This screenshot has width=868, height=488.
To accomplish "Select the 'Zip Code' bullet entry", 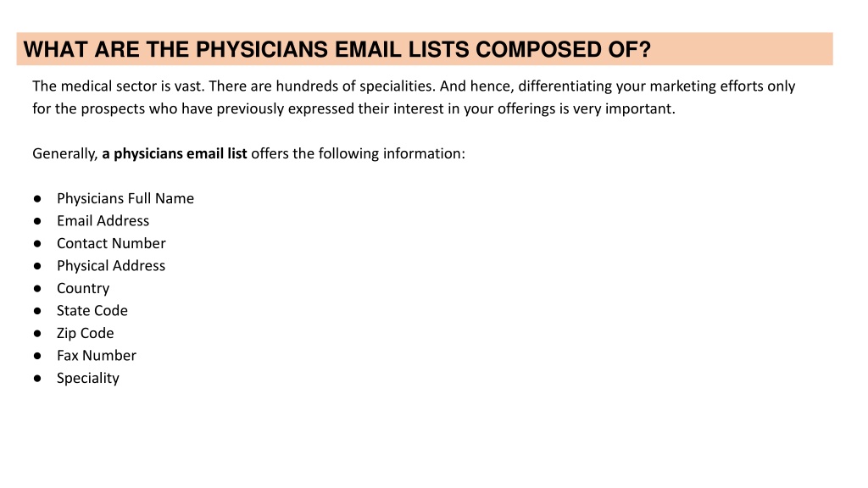I will [x=86, y=333].
